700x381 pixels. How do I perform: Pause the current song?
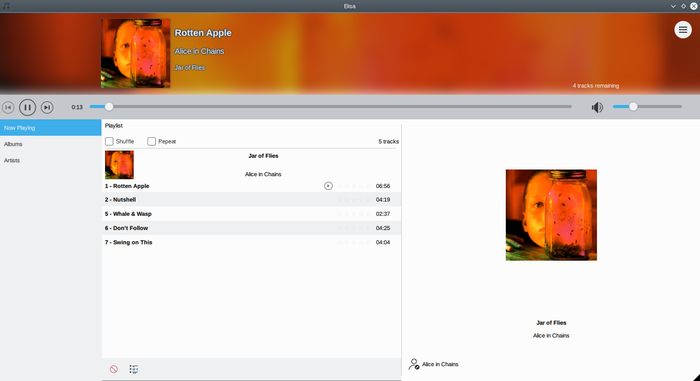point(27,107)
